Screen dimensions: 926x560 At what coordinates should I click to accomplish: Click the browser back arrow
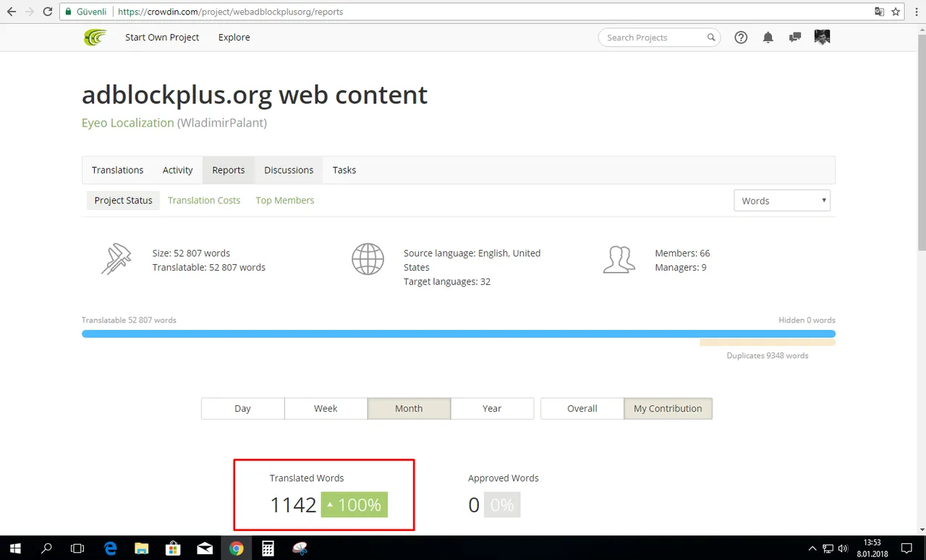(12, 12)
